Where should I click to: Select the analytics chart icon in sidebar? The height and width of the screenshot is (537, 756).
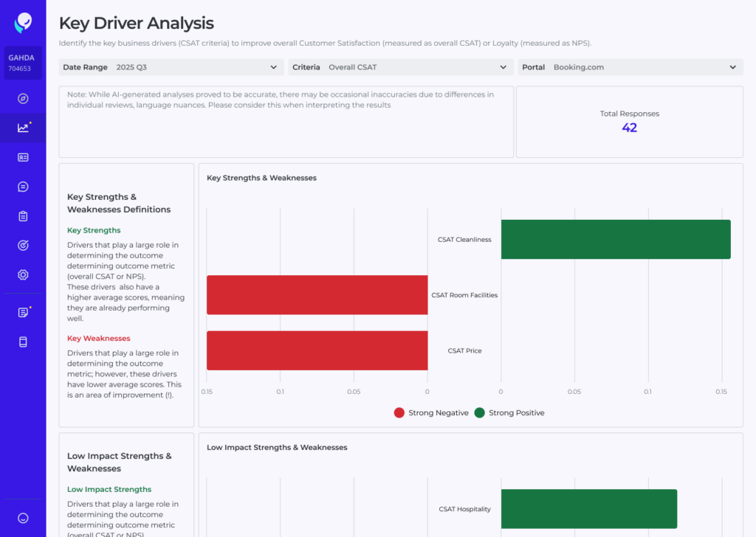click(23, 128)
